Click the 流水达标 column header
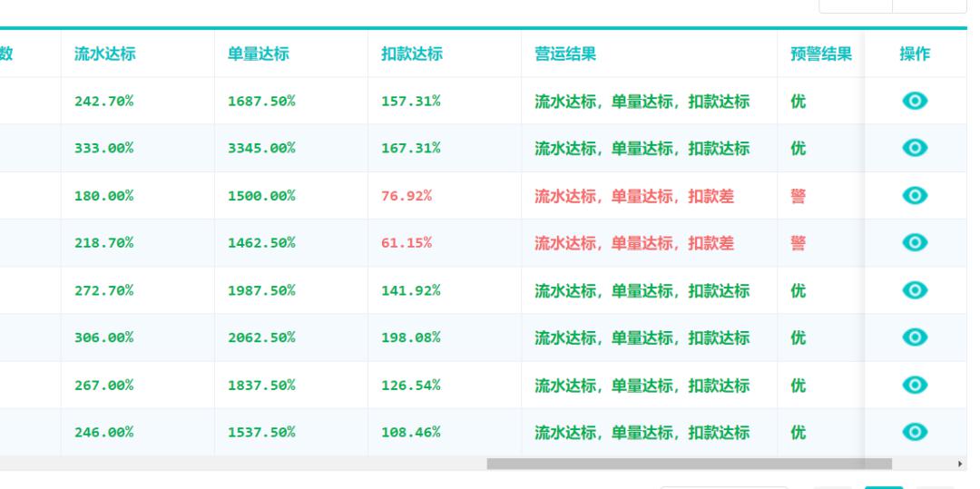 [104, 54]
